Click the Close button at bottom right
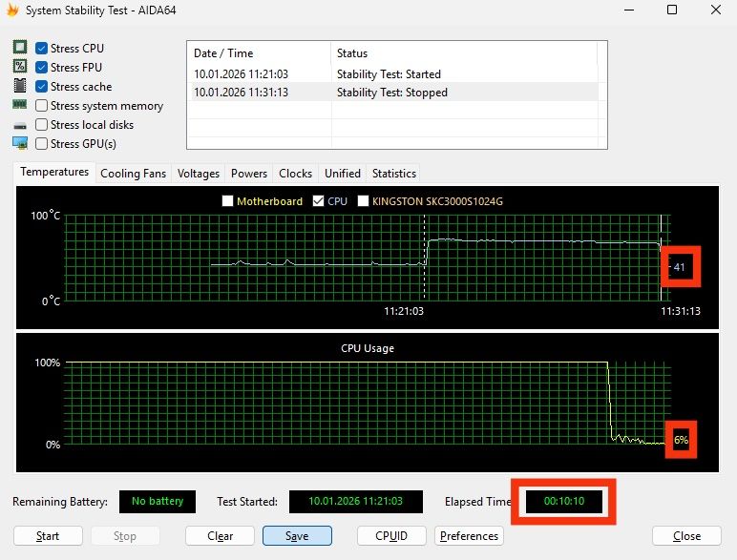The image size is (737, 560). pyautogui.click(x=686, y=536)
